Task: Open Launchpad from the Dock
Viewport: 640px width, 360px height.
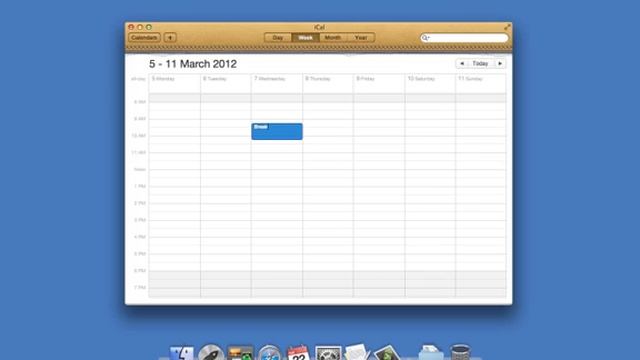Action: (x=211, y=353)
